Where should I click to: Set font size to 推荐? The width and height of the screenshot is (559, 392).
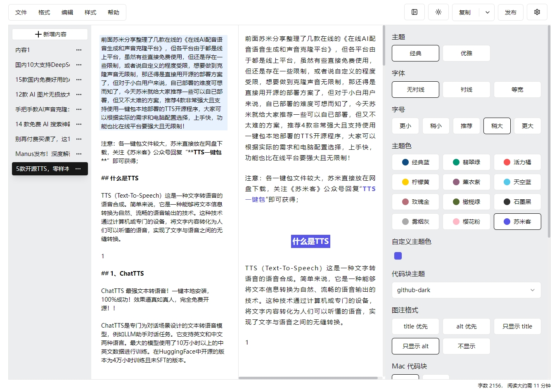tap(467, 126)
